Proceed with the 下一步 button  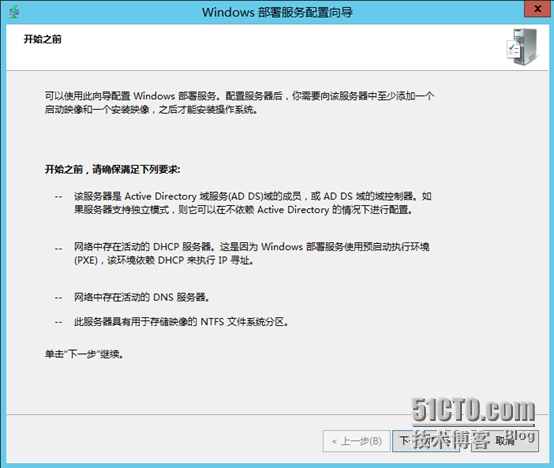426,441
